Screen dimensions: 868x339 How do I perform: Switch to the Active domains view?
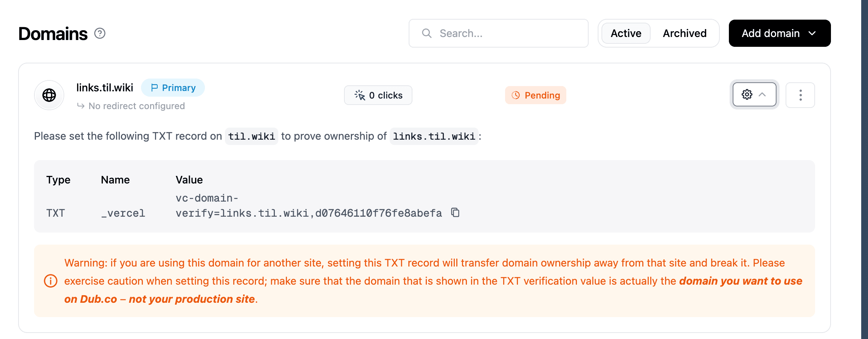point(626,34)
